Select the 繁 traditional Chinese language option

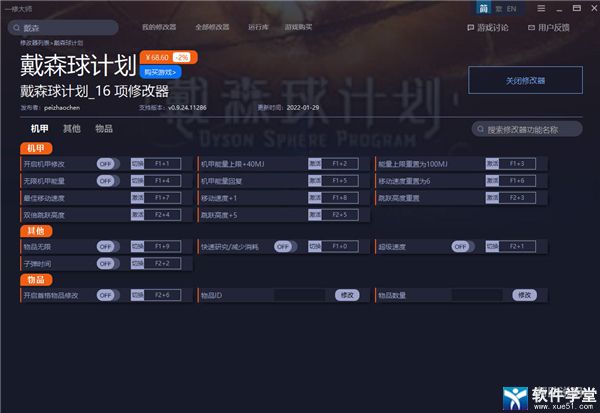click(499, 9)
